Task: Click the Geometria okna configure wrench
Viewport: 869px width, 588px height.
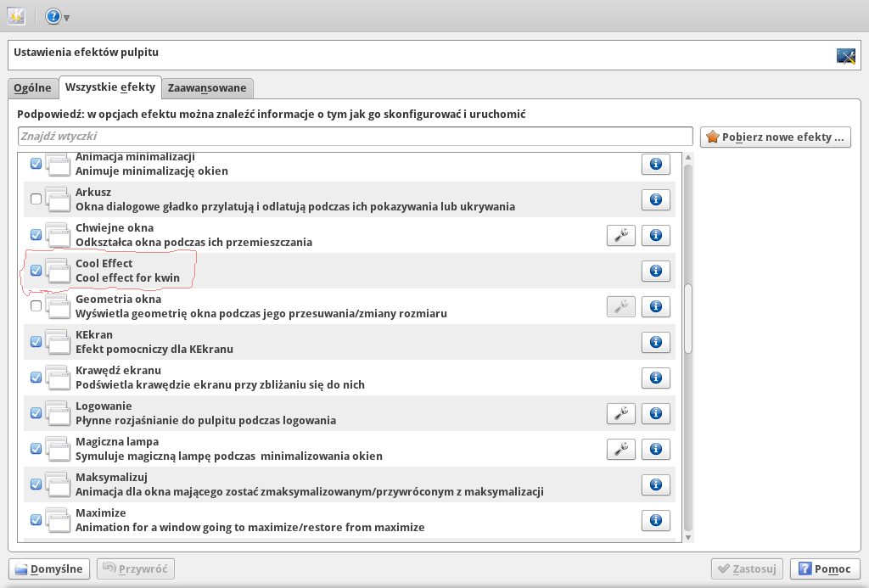Action: (620, 306)
